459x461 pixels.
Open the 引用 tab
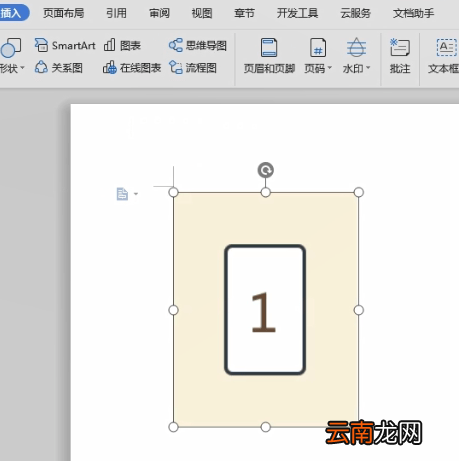[116, 13]
